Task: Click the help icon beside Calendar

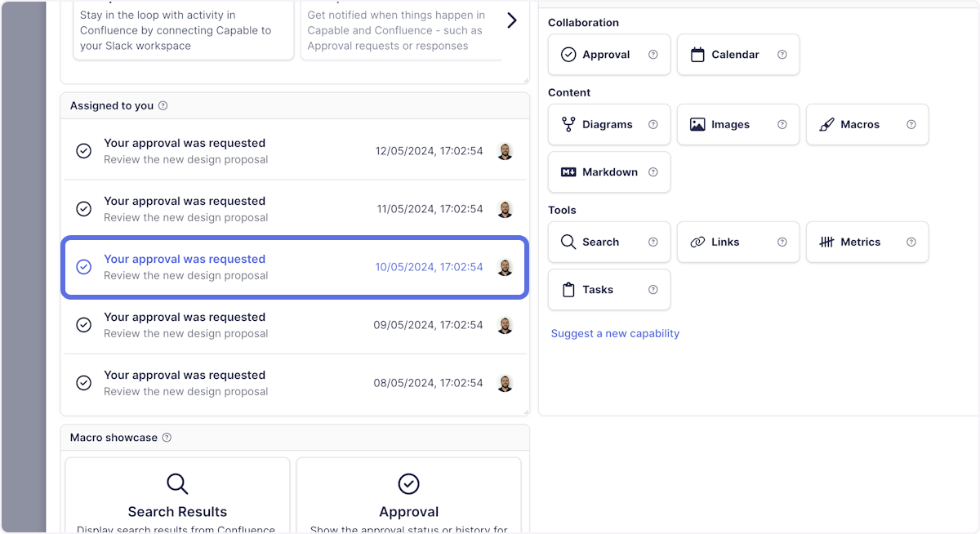Action: coord(782,55)
